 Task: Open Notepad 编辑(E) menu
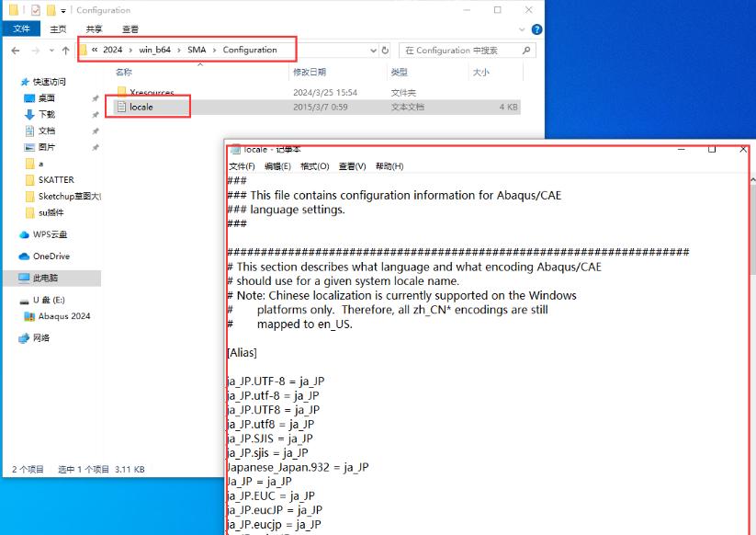277,166
